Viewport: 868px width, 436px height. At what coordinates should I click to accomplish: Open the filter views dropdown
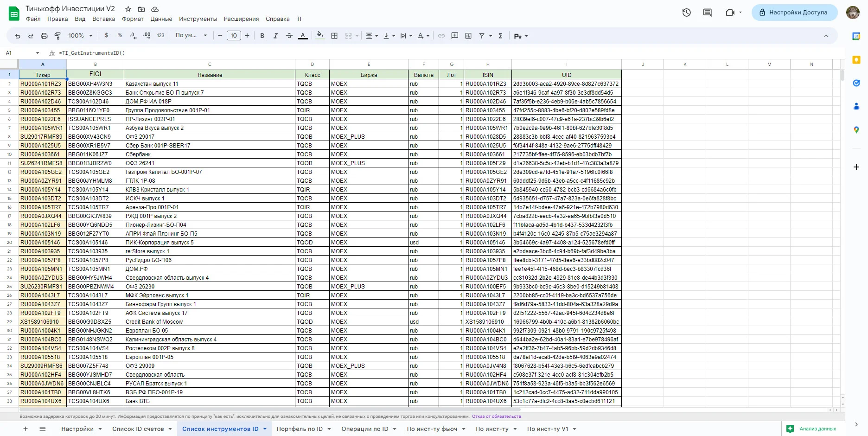pyautogui.click(x=491, y=36)
